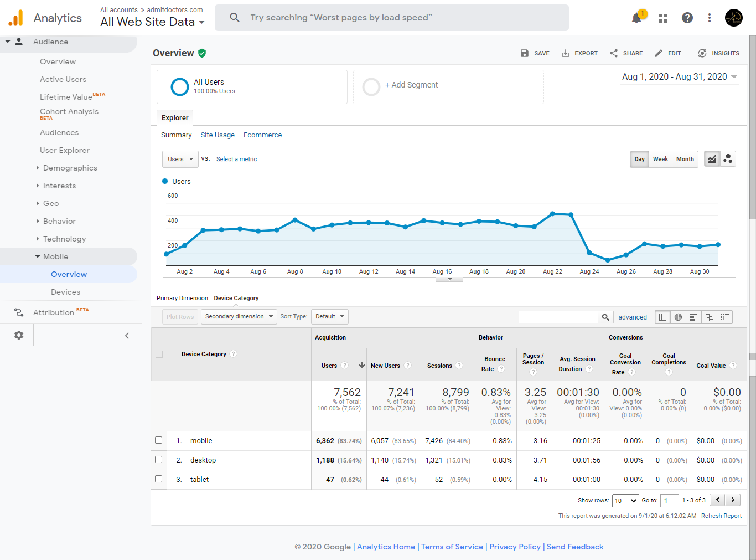Select the pivot view icon
Image resolution: width=756 pixels, height=560 pixels.
[x=724, y=317]
